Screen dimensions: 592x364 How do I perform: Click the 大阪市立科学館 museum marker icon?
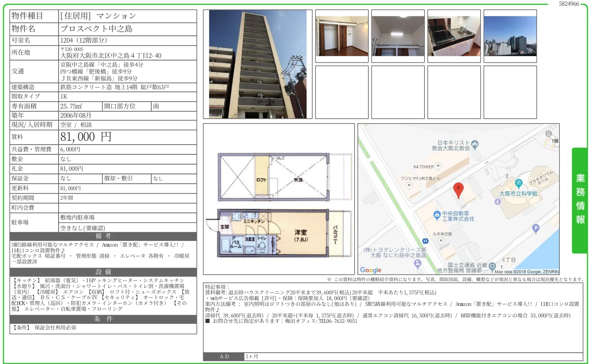click(x=519, y=182)
